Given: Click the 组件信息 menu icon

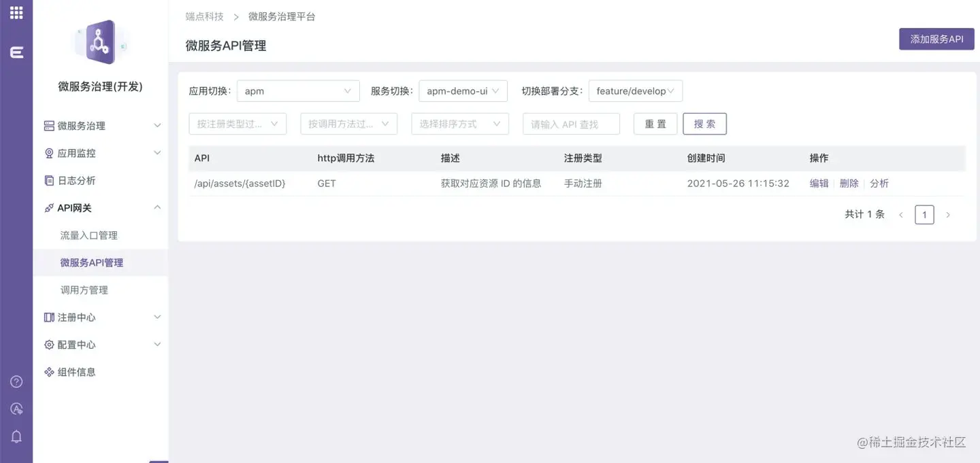Looking at the screenshot, I should (x=49, y=372).
